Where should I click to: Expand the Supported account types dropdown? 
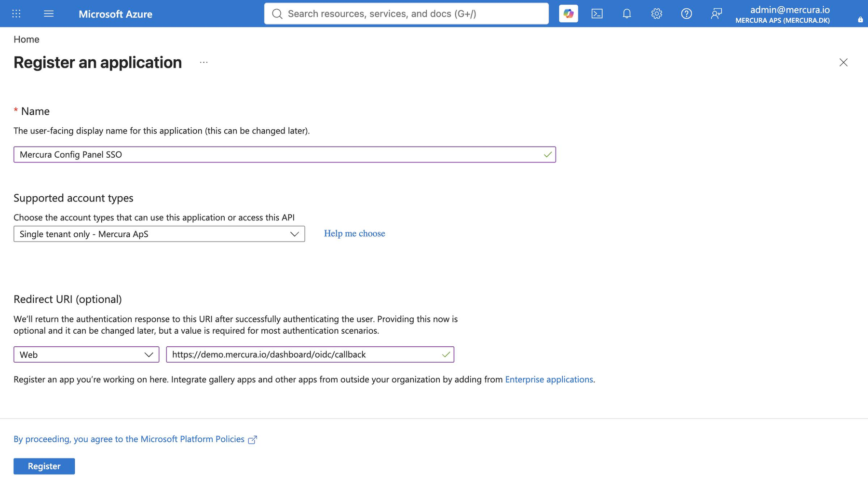[159, 234]
